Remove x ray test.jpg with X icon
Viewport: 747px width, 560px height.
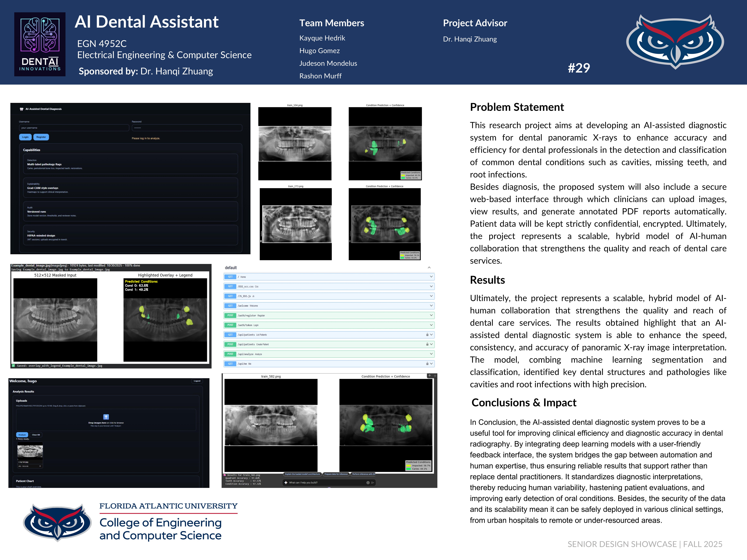pos(40,466)
